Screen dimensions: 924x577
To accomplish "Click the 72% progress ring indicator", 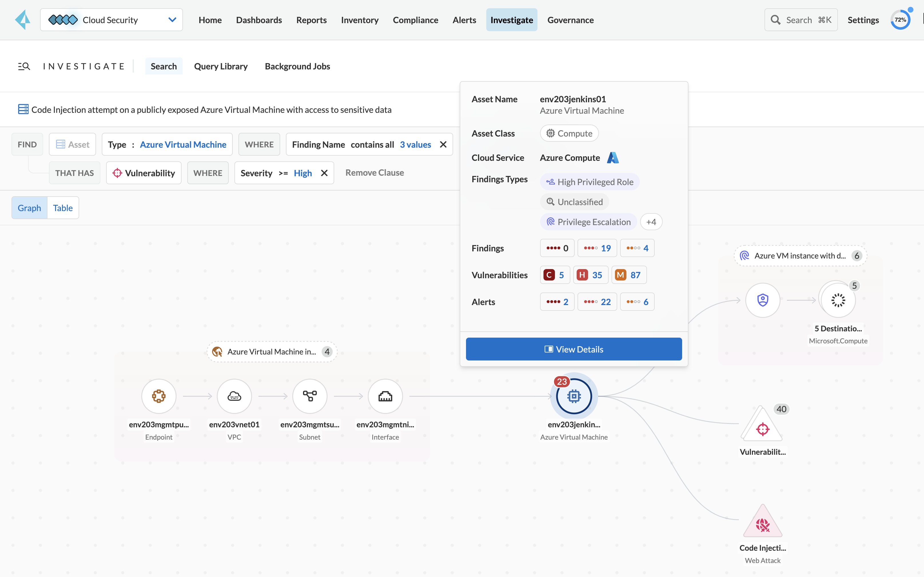I will coord(900,20).
